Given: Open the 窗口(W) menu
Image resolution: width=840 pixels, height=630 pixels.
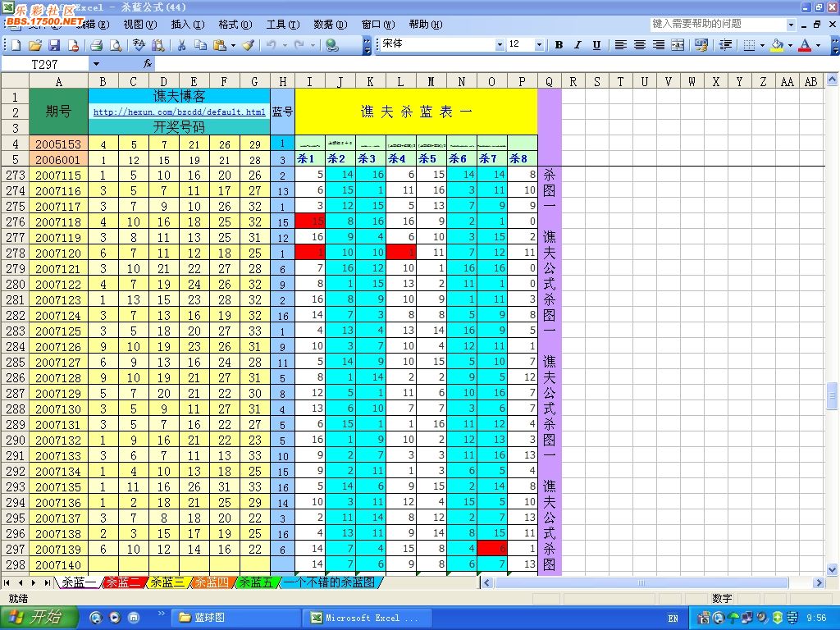Looking at the screenshot, I should click(x=377, y=24).
